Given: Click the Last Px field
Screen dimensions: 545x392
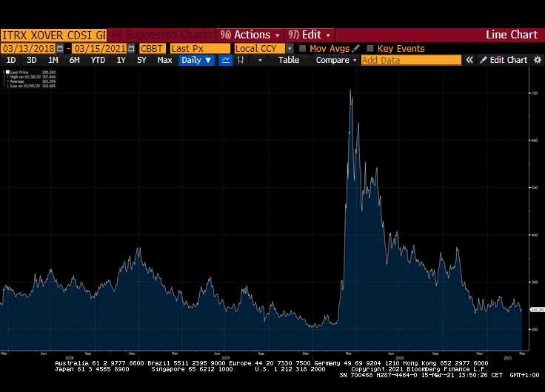Looking at the screenshot, I should 200,48.
